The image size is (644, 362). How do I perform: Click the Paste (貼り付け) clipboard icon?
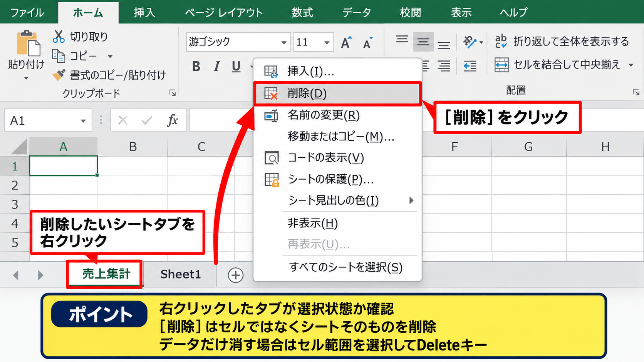coord(28,43)
